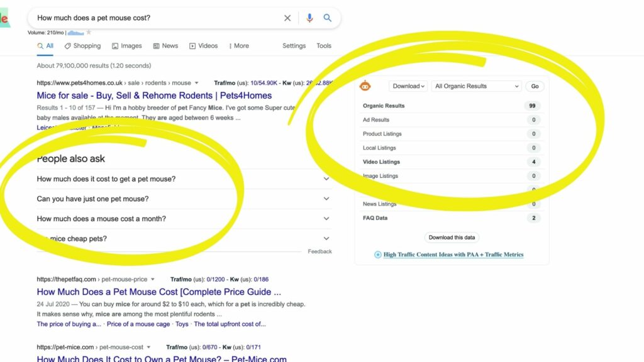Click the circle icon beside High Traffic Content Ideas
The image size is (644, 362).
click(x=377, y=255)
